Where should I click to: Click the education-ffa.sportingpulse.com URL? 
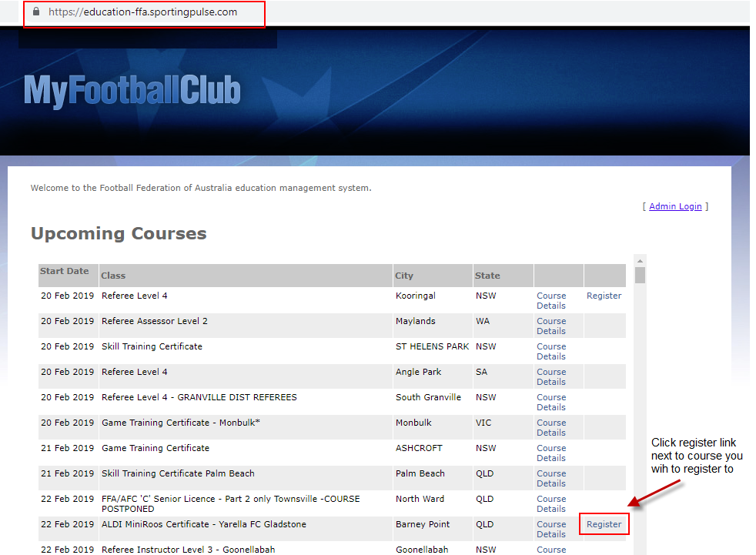point(142,12)
